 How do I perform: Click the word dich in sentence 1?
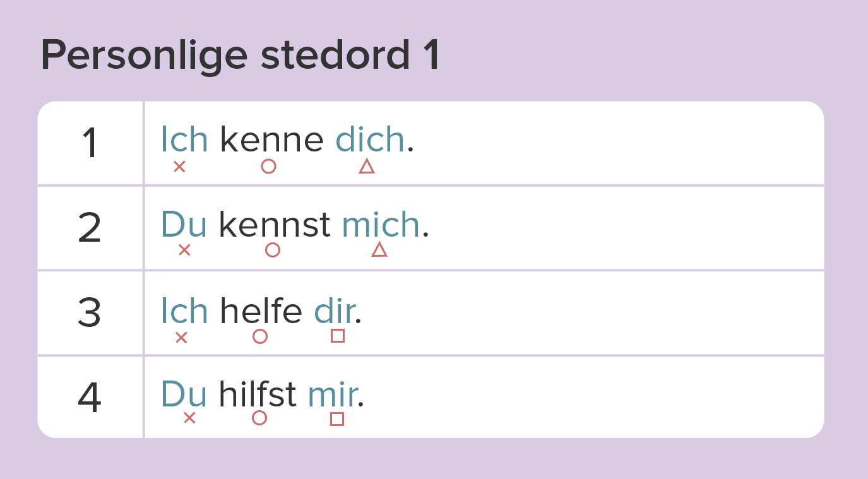[370, 139]
